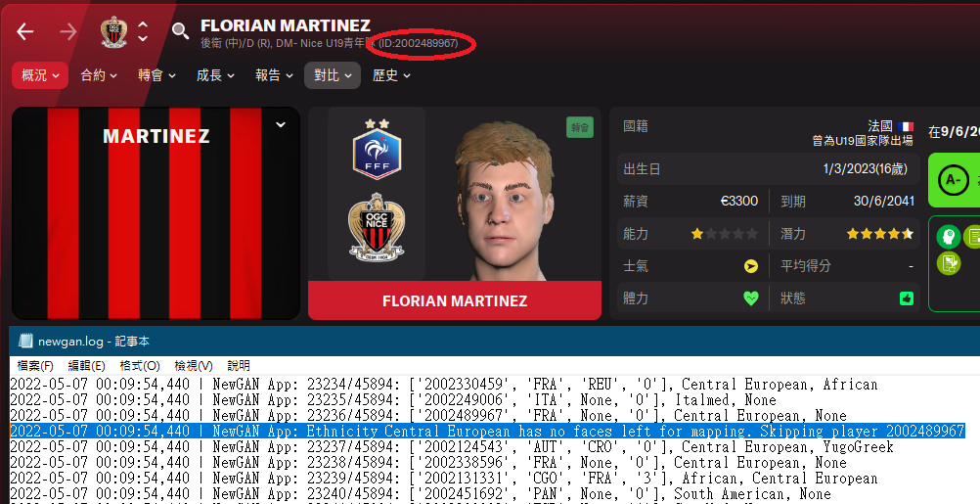980x504 pixels.
Task: Expand the 概況 overview dropdown
Action: pos(40,75)
